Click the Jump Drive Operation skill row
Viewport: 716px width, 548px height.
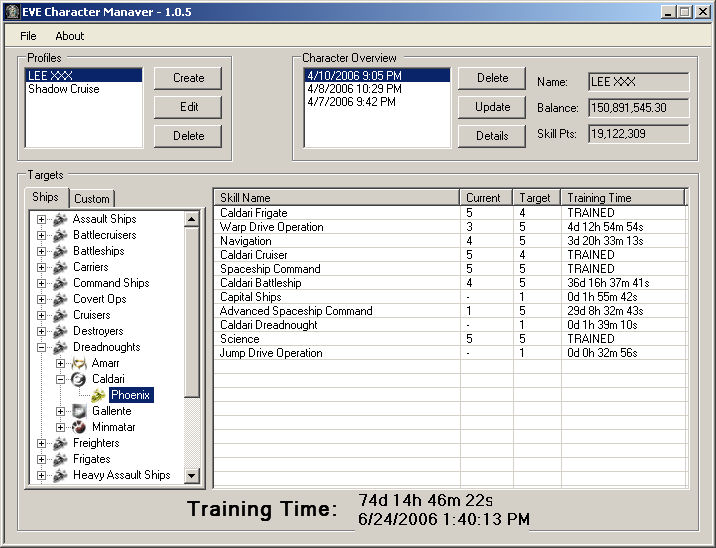pos(450,353)
